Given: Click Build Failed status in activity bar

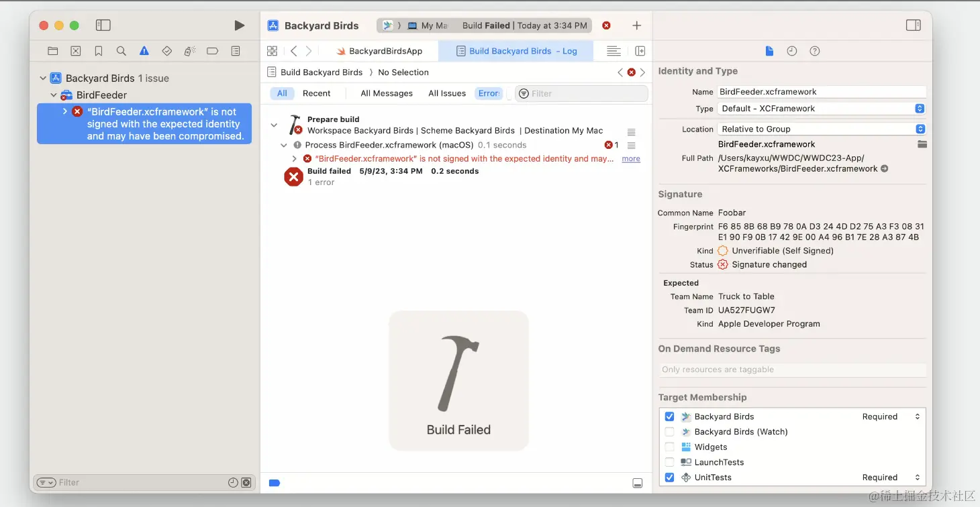Looking at the screenshot, I should point(525,25).
